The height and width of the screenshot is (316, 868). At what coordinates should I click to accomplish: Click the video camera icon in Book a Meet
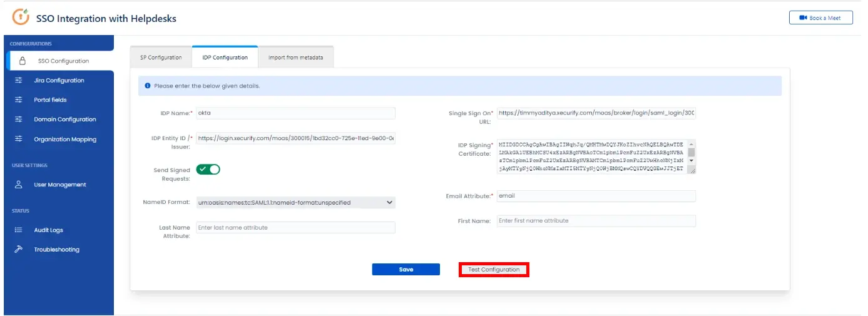803,18
